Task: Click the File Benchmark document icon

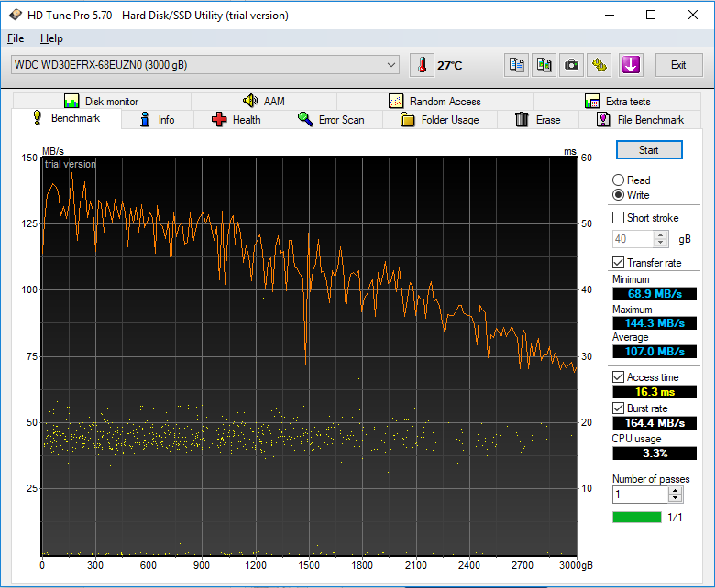Action: 603,119
